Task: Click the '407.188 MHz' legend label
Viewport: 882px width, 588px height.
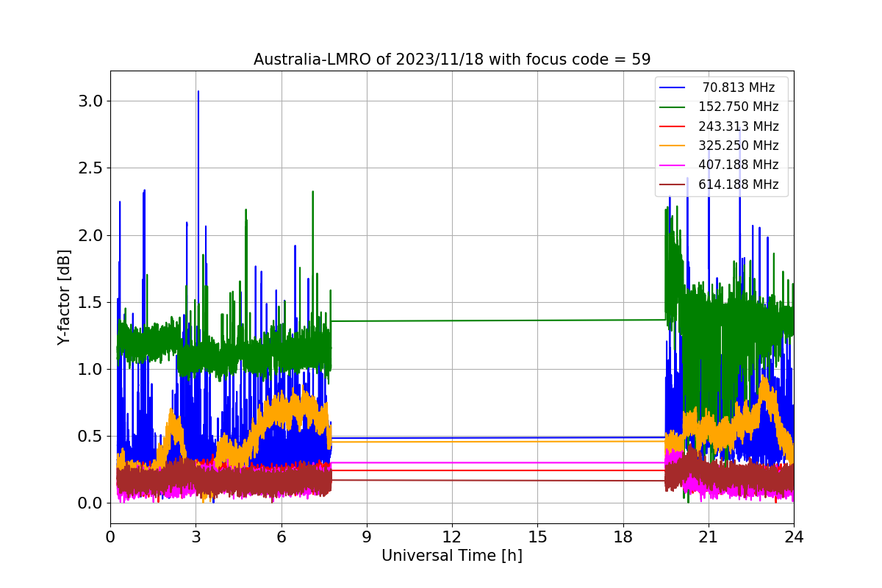Action: pos(739,165)
